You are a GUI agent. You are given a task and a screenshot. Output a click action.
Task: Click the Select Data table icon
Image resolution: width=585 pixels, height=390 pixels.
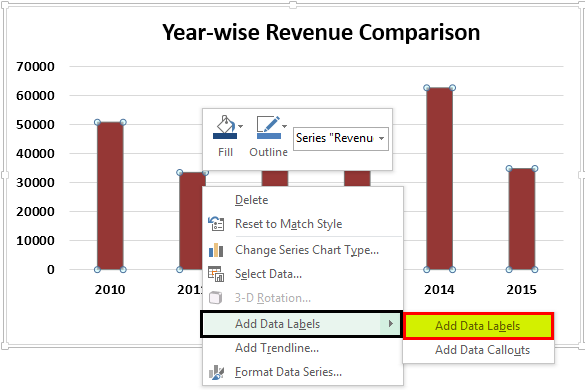pyautogui.click(x=216, y=274)
